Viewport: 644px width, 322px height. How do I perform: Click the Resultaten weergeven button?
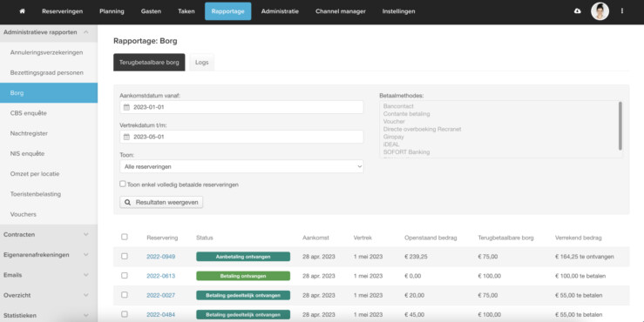(161, 202)
